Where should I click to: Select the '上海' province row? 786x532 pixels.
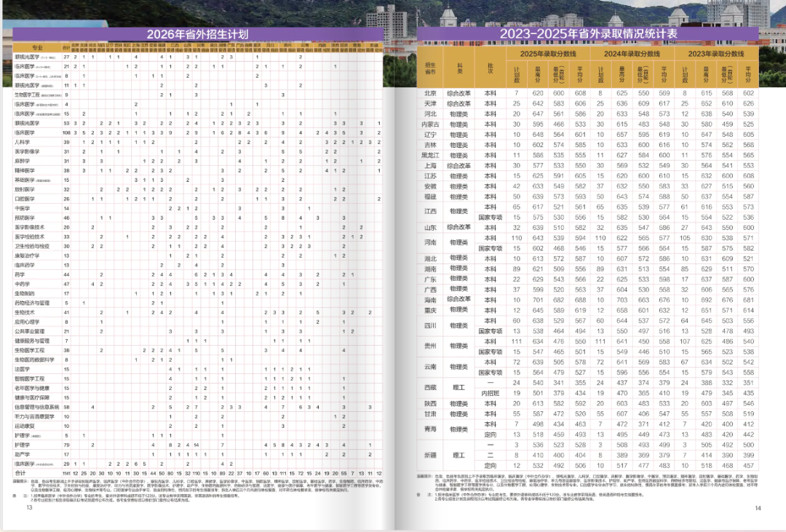point(430,165)
